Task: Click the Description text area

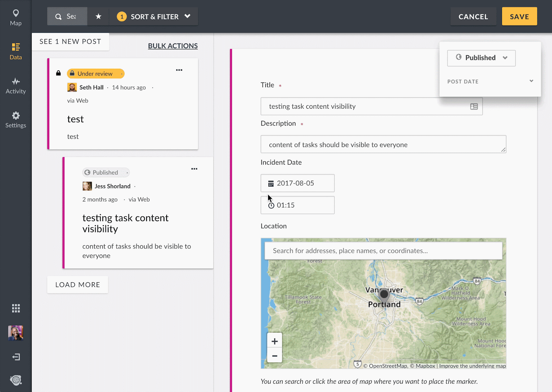Action: point(383,144)
